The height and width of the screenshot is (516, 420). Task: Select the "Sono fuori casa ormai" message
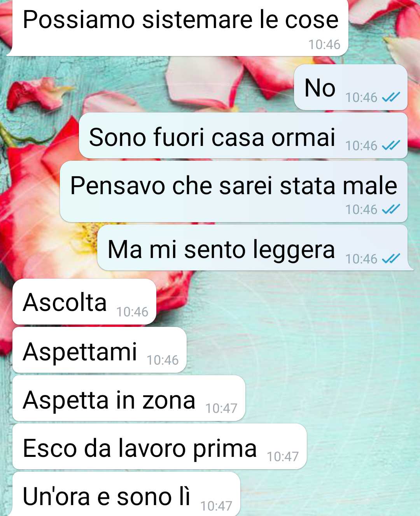point(243,135)
